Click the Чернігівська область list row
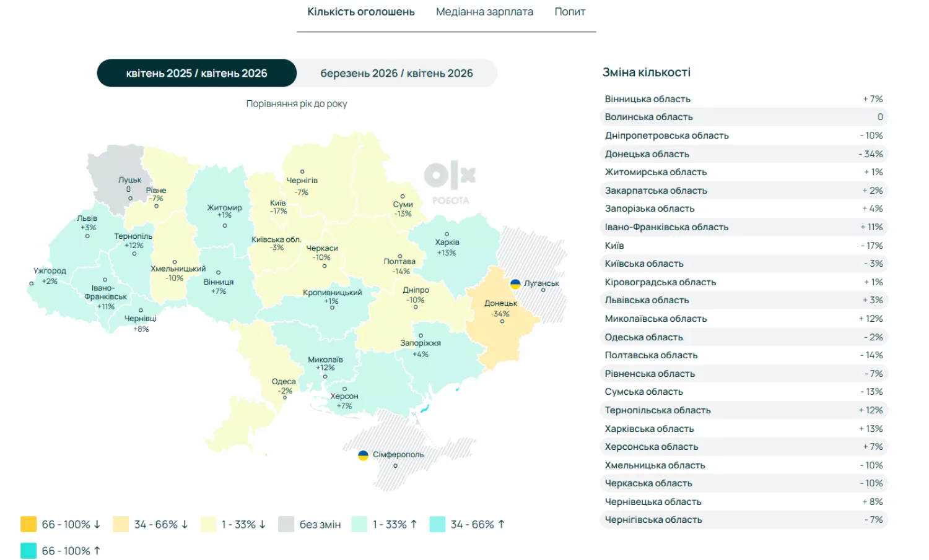This screenshot has width=929, height=560. (744, 520)
